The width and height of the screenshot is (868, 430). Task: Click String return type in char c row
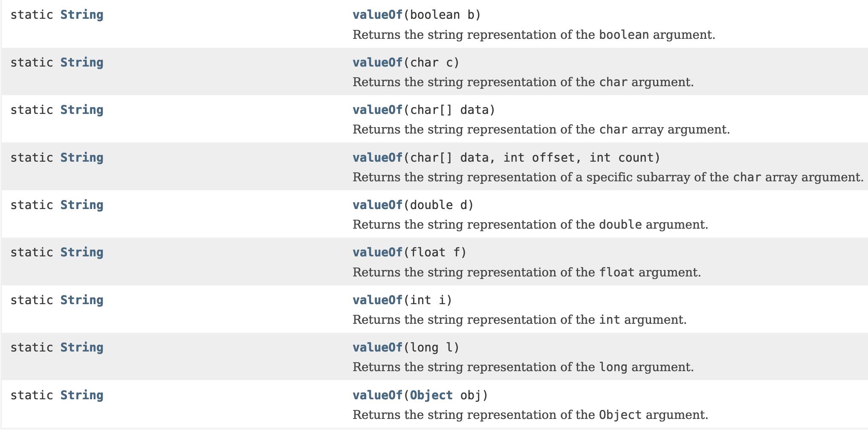tap(82, 63)
